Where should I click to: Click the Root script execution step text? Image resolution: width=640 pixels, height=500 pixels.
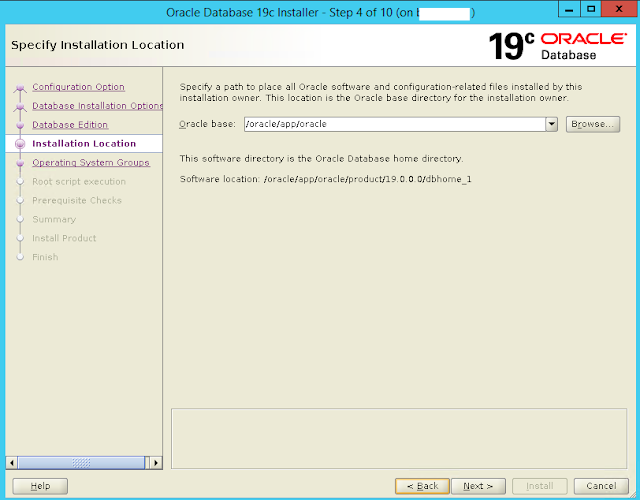(x=79, y=182)
